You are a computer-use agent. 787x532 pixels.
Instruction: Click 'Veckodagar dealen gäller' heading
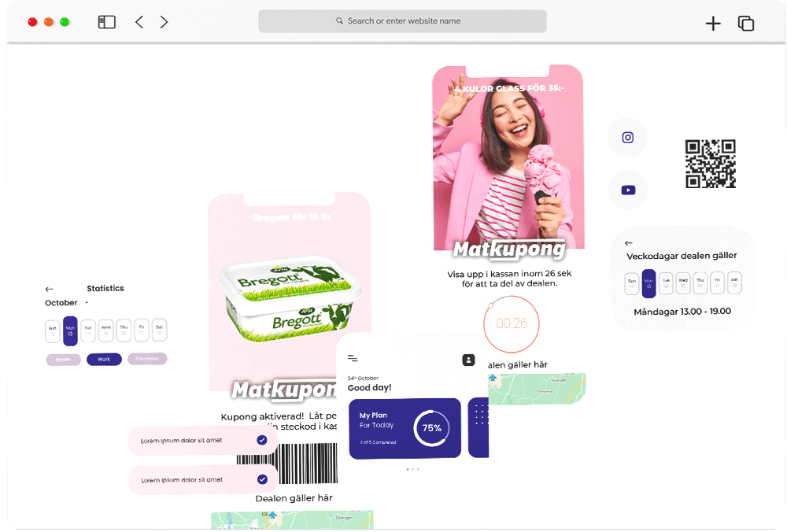tap(682, 256)
